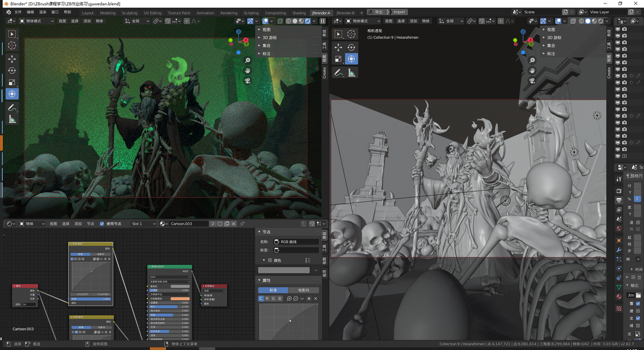Select the Cursor tool in left viewport

12,45
